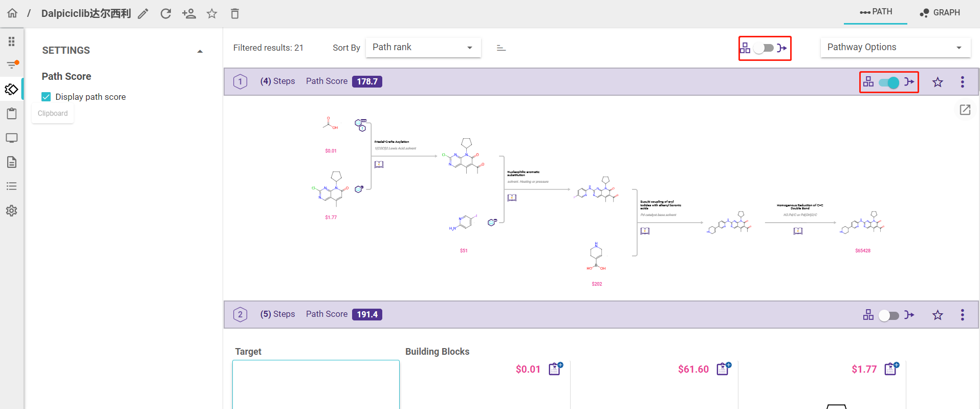Collapse the SETTINGS panel arrow
The image size is (980, 409).
(200, 51)
